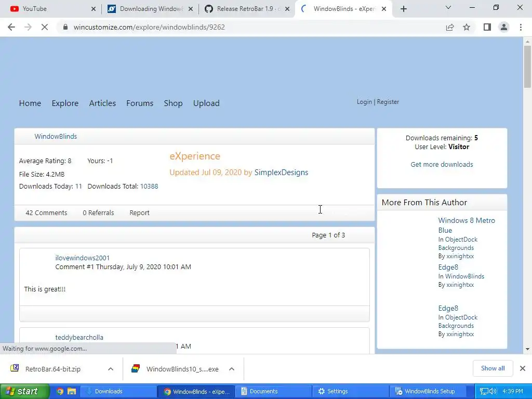Click the Register link
This screenshot has height=399, width=532.
(388, 102)
